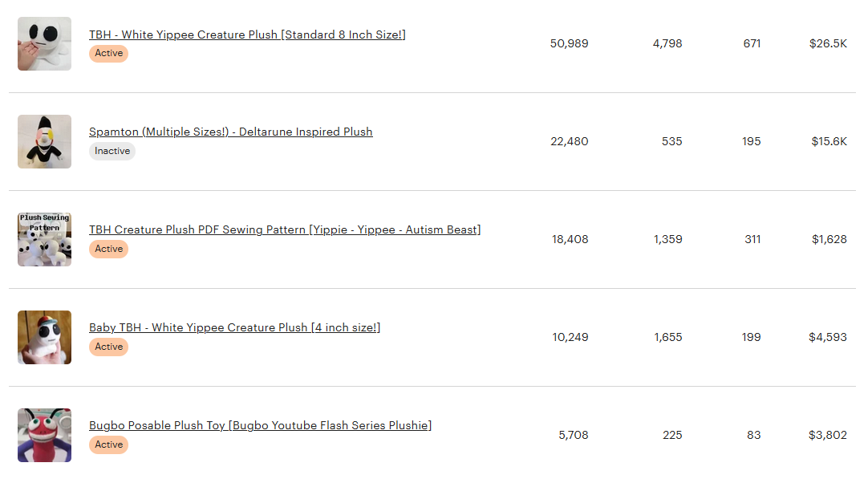This screenshot has height=479, width=868.
Task: Open the Baby TBH plush thumbnail
Action: (x=44, y=337)
